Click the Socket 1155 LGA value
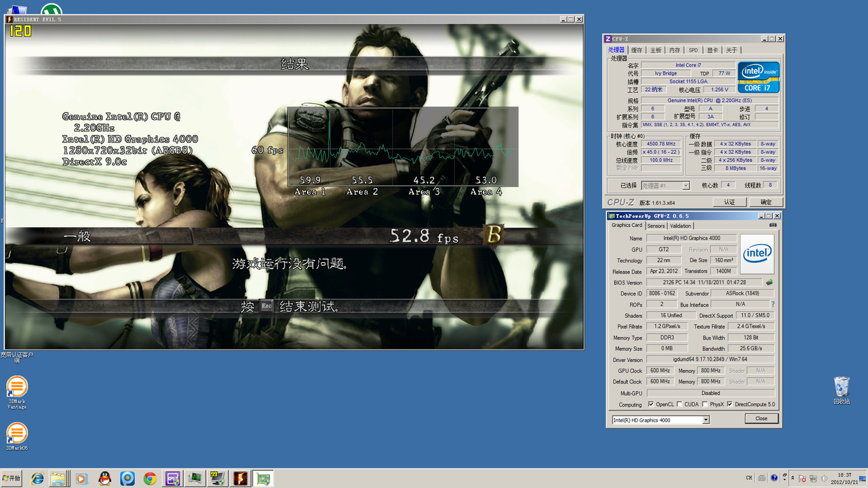The width and height of the screenshot is (868, 488). (688, 81)
